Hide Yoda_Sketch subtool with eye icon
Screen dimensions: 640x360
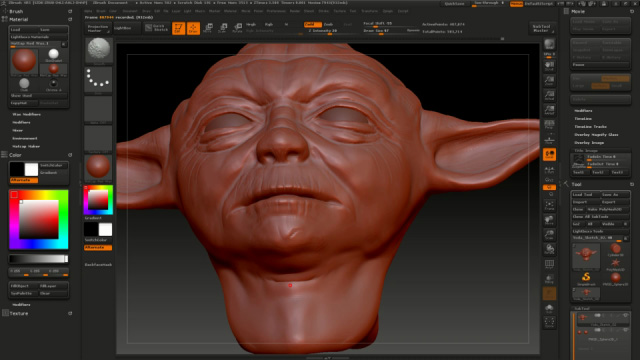coord(625,316)
